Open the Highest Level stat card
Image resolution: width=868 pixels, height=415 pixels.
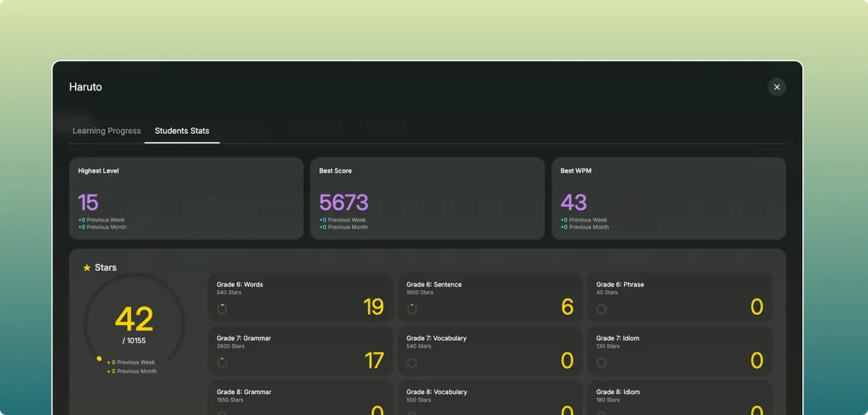(x=186, y=198)
